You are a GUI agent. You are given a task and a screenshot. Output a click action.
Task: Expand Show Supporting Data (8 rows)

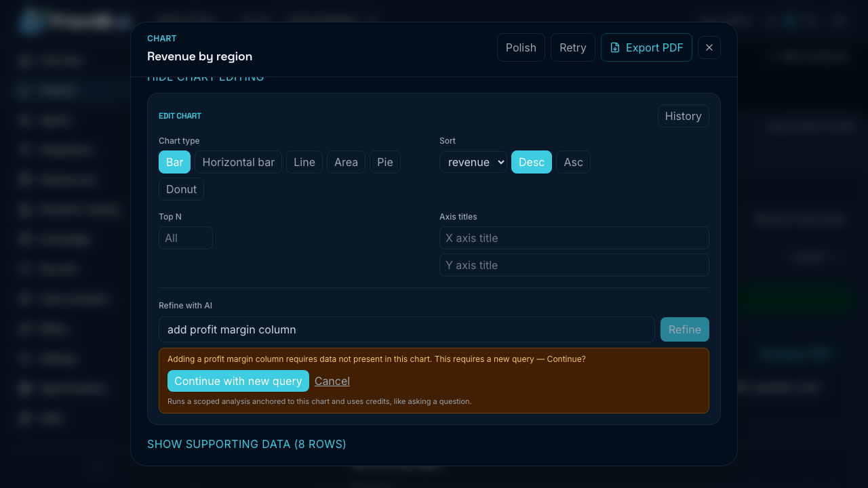pos(247,444)
